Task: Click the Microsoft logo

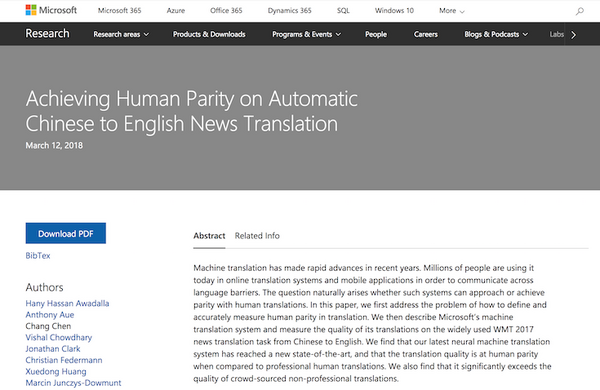Action: click(x=51, y=10)
